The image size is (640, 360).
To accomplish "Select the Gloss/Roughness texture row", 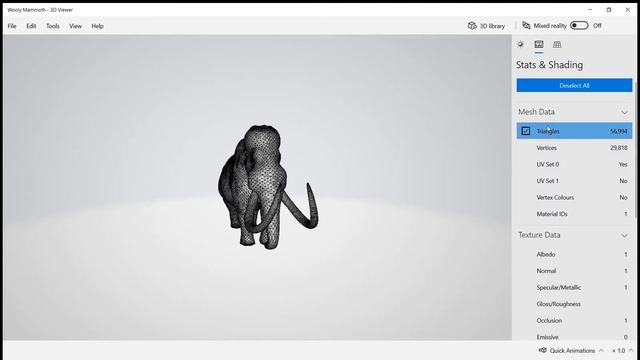I will [574, 304].
